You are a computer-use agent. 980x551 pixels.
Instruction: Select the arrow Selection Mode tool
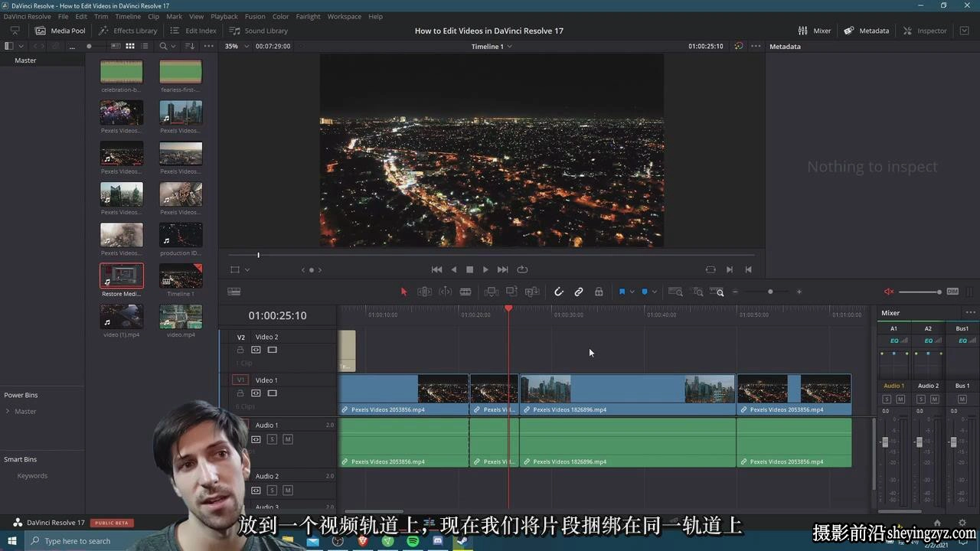click(x=404, y=292)
